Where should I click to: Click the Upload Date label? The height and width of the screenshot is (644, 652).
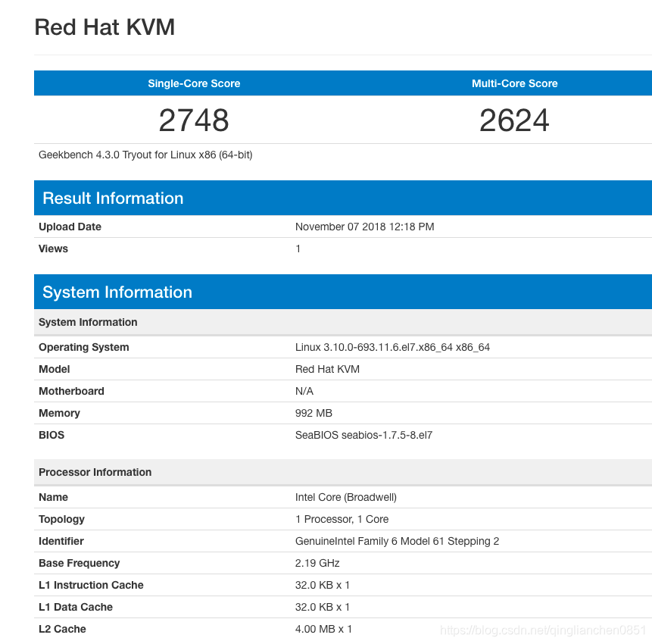(x=70, y=227)
